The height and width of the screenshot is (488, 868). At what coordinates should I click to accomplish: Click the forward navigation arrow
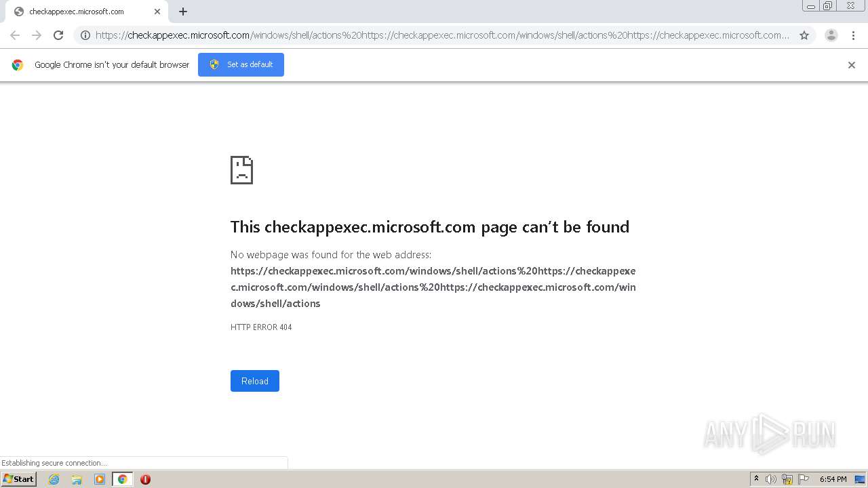37,35
